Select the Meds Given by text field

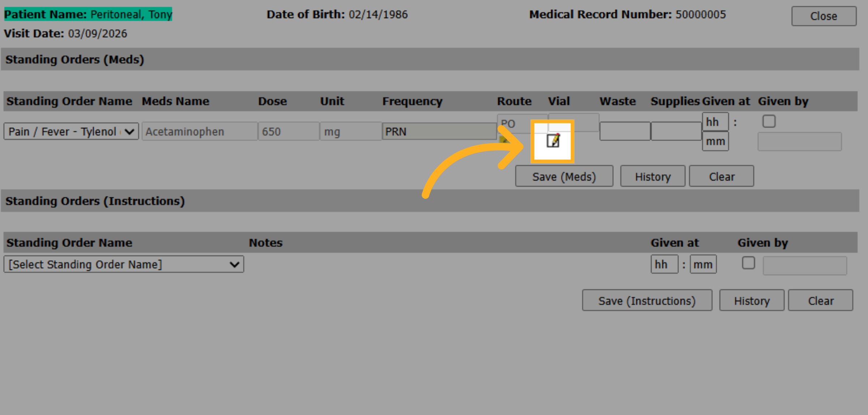(800, 142)
